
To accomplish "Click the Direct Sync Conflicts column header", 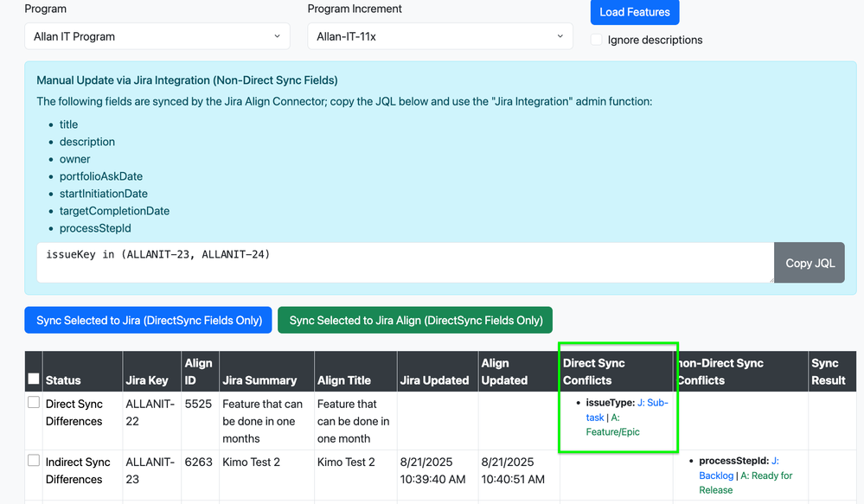I will click(x=602, y=371).
